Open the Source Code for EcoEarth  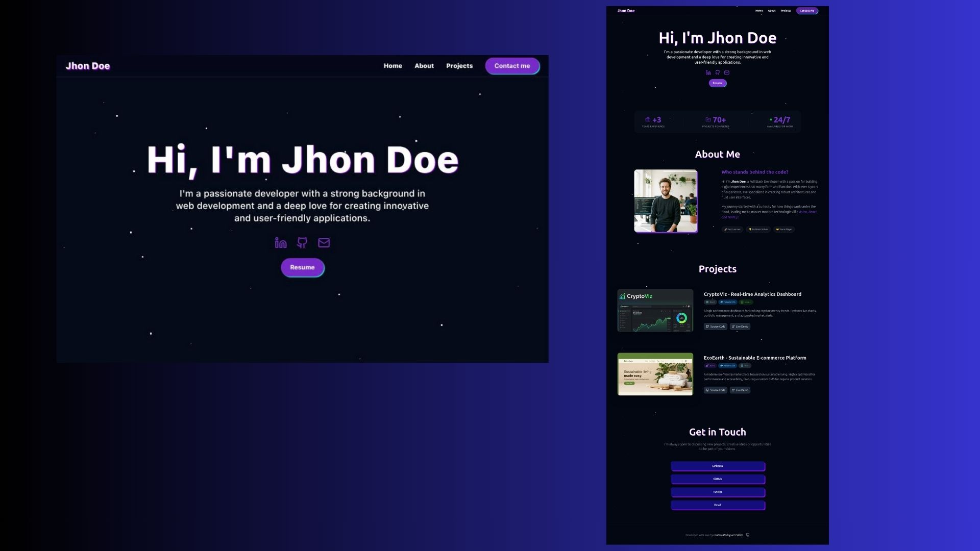tap(715, 390)
